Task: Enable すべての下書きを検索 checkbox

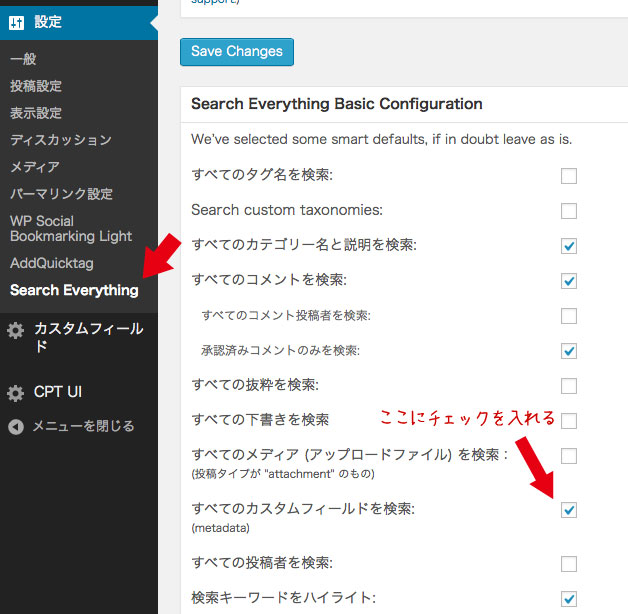Action: coord(569,421)
